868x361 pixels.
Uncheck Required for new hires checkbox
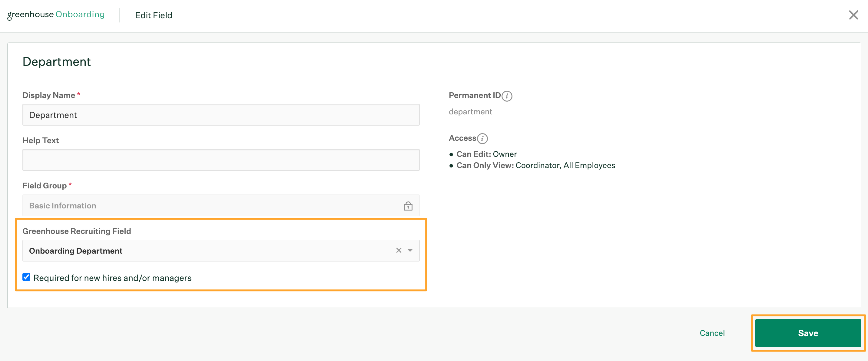(26, 277)
